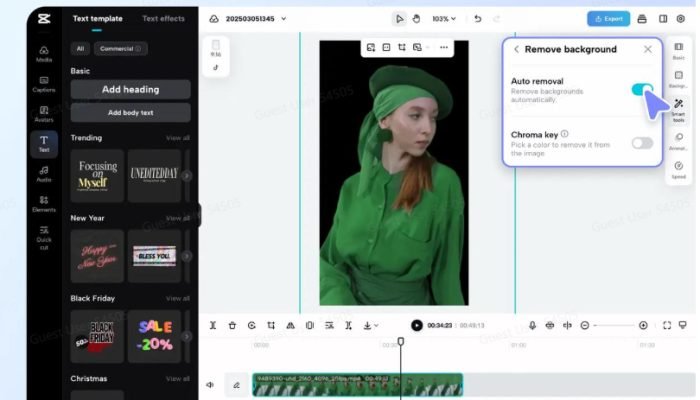Open the Background tab on right sidebar

click(x=679, y=79)
